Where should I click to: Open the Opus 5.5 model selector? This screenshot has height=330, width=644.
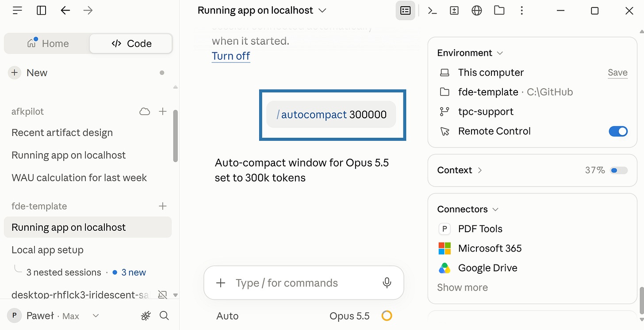pos(349,316)
